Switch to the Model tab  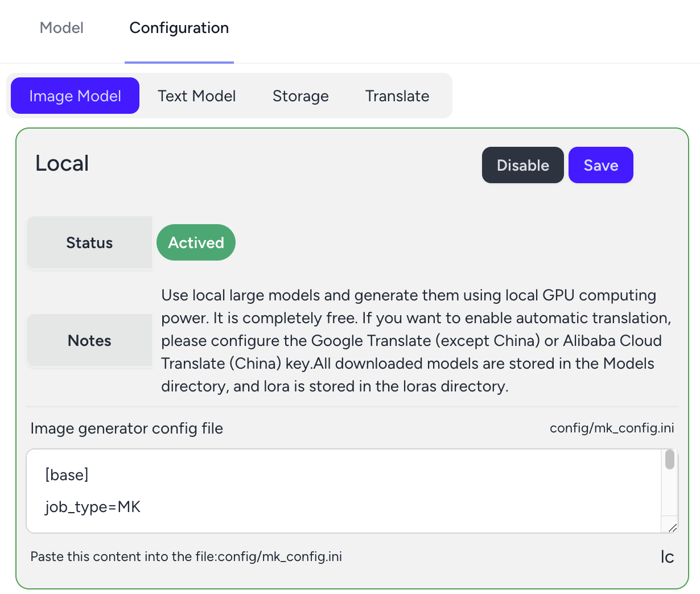coord(61,28)
